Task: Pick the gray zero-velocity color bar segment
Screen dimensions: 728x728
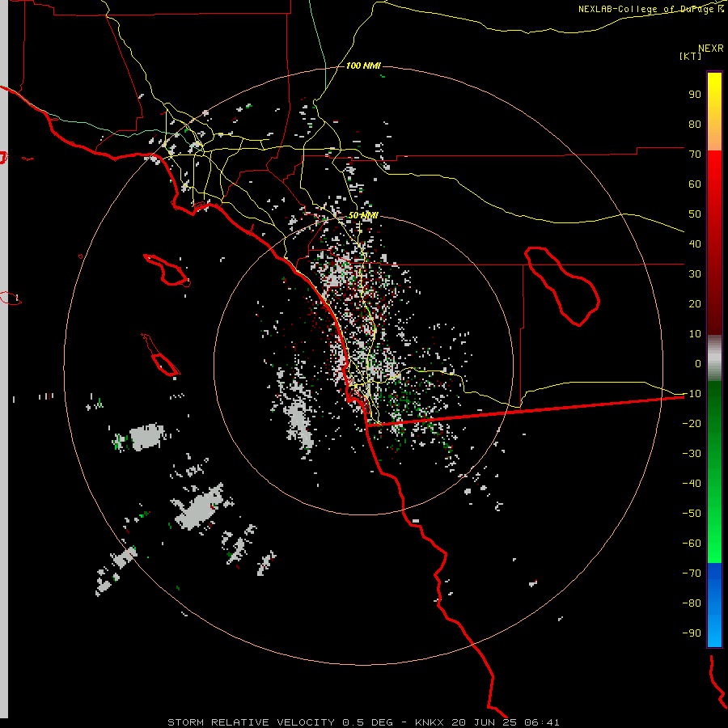Action: click(x=714, y=358)
